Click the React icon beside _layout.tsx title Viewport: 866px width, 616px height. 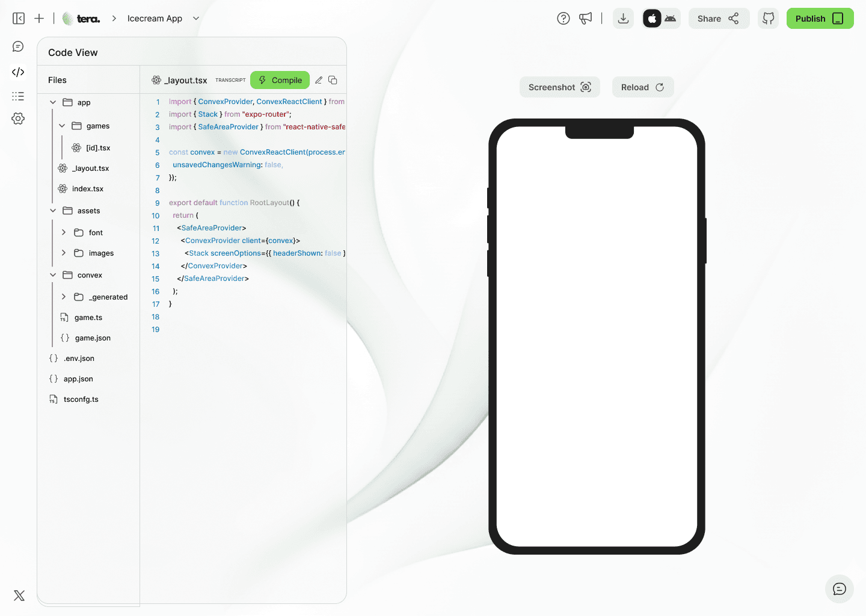156,80
